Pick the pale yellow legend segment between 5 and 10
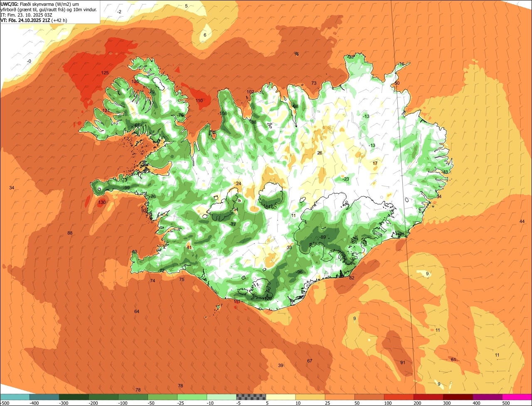Image resolution: width=532 pixels, height=406 pixels. point(281,397)
